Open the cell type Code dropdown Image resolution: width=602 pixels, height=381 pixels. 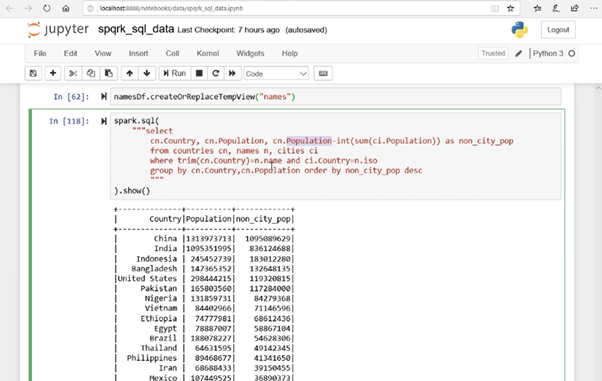[276, 74]
